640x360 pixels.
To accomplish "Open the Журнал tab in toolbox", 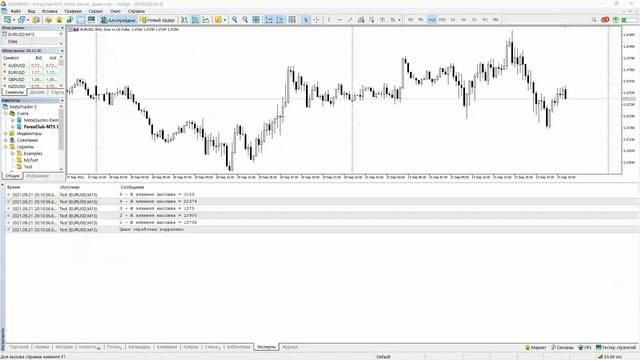I will tap(290, 347).
